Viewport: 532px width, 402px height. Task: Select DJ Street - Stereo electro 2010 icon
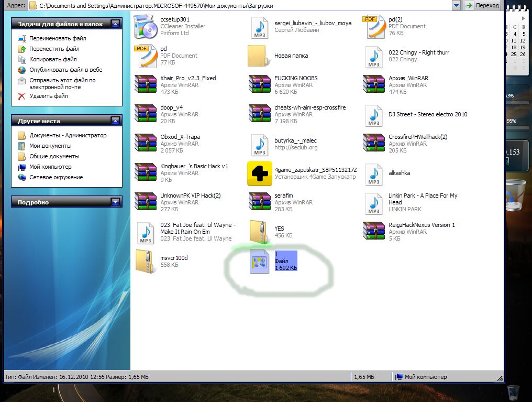click(x=374, y=116)
